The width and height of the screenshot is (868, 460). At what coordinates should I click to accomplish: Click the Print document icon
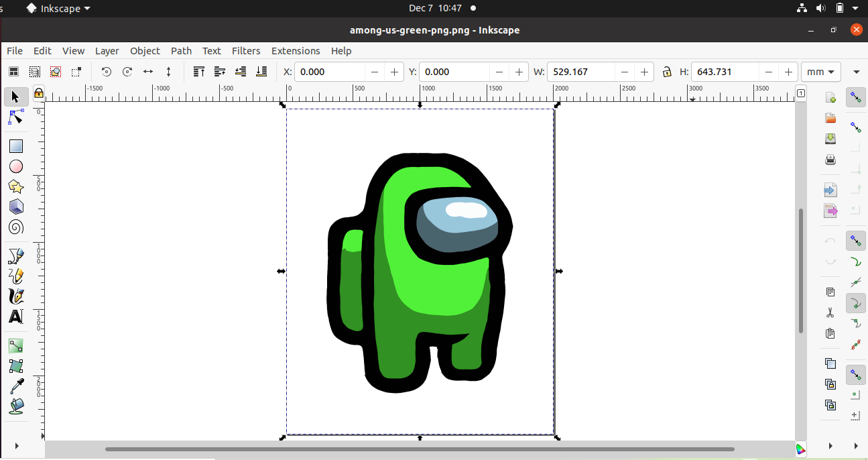[830, 160]
